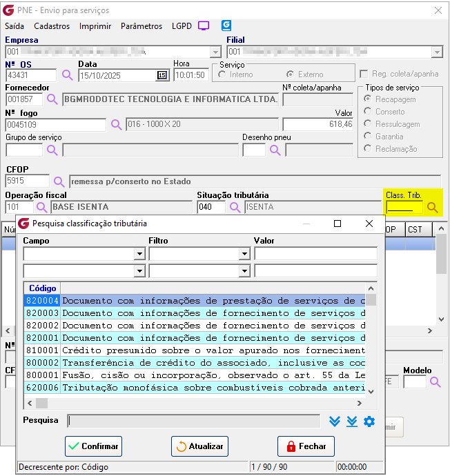Viewport: 450px width, 476px height.
Task: Open the Modelo search magnifier
Action: click(435, 382)
